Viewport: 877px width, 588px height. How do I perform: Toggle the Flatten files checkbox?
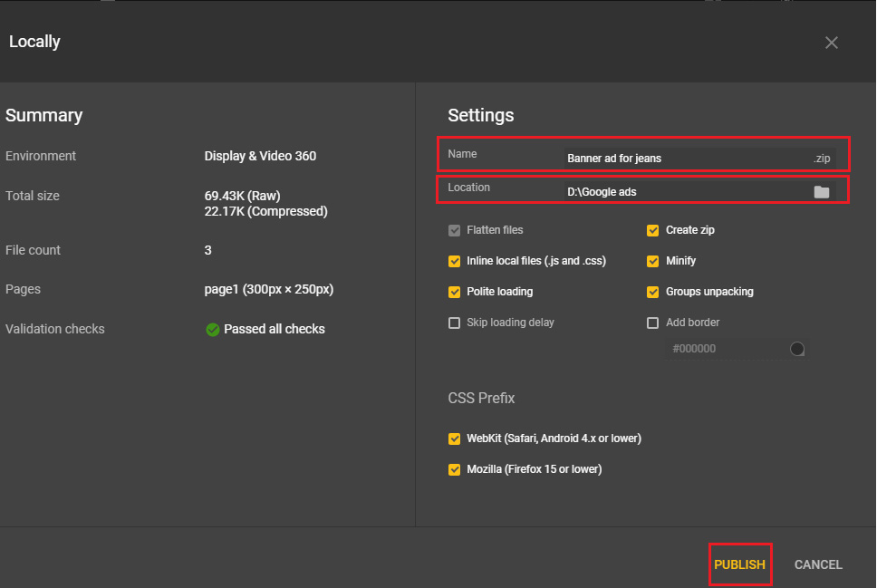(454, 230)
